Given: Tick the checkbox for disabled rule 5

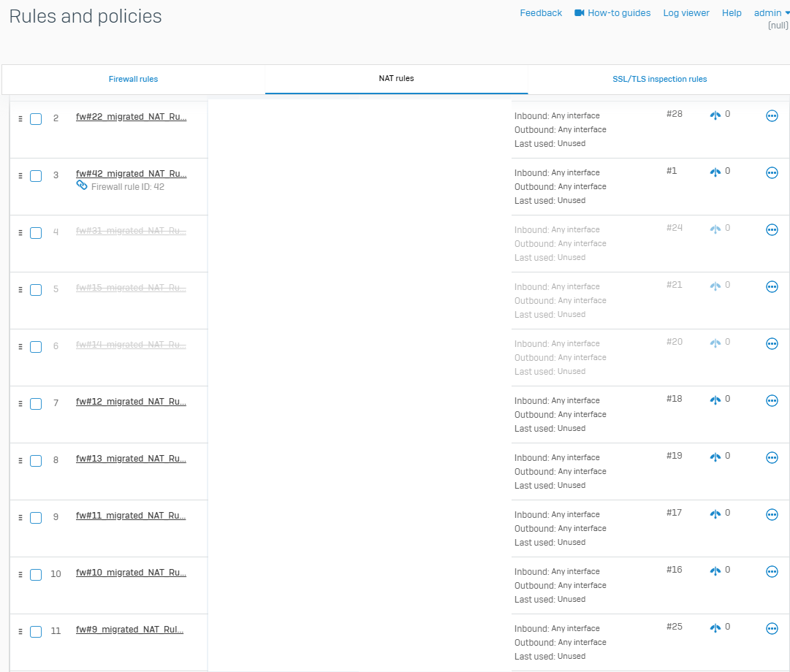Looking at the screenshot, I should tap(36, 290).
